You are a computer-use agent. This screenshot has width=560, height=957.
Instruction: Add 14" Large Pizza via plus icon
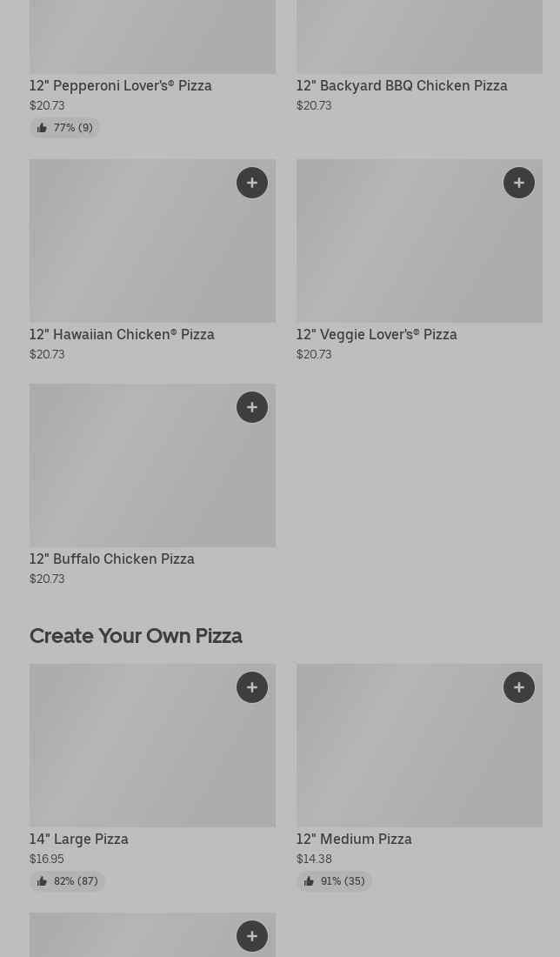[252, 687]
